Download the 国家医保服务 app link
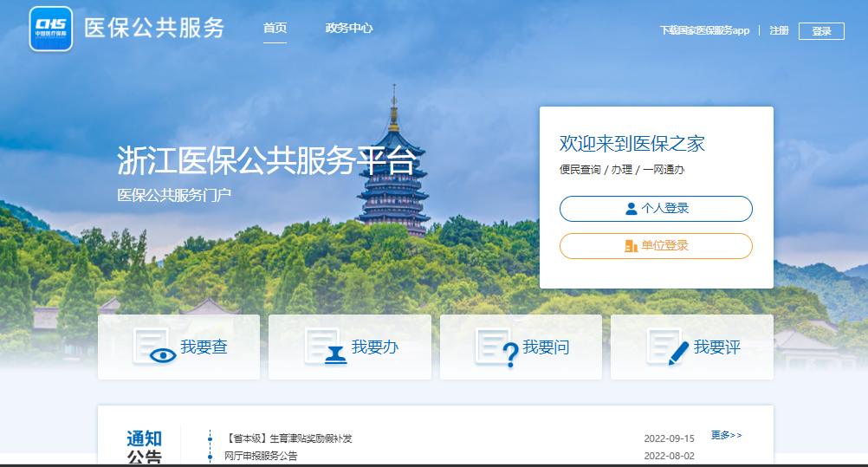Screen dimensions: 868x467 (704, 30)
